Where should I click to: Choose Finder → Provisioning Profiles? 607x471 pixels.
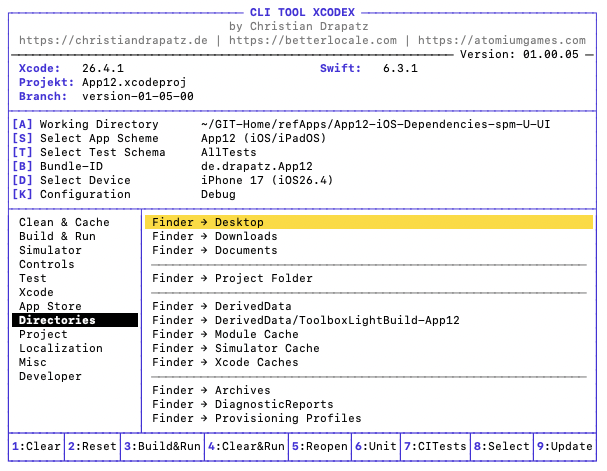coord(257,418)
